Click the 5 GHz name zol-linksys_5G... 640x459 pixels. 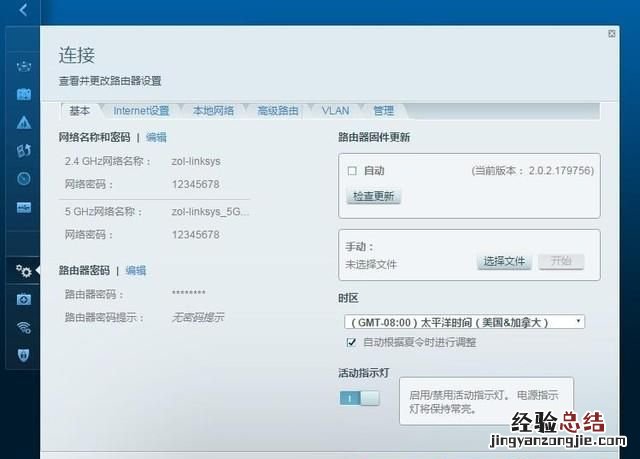click(210, 212)
